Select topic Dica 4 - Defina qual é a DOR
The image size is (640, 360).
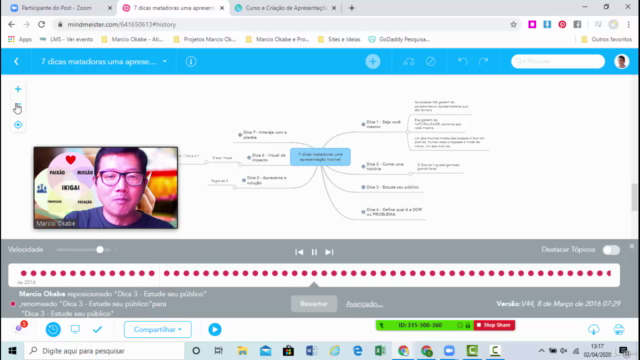392,212
